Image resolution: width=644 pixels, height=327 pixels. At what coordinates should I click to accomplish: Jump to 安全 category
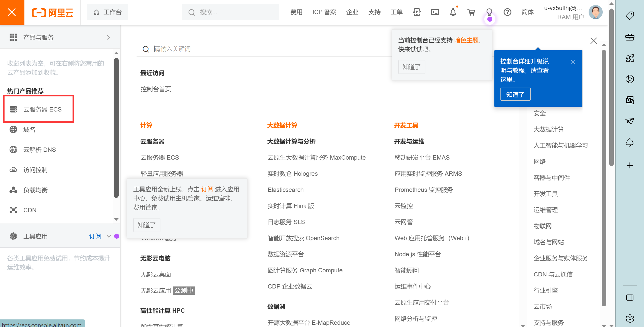539,113
